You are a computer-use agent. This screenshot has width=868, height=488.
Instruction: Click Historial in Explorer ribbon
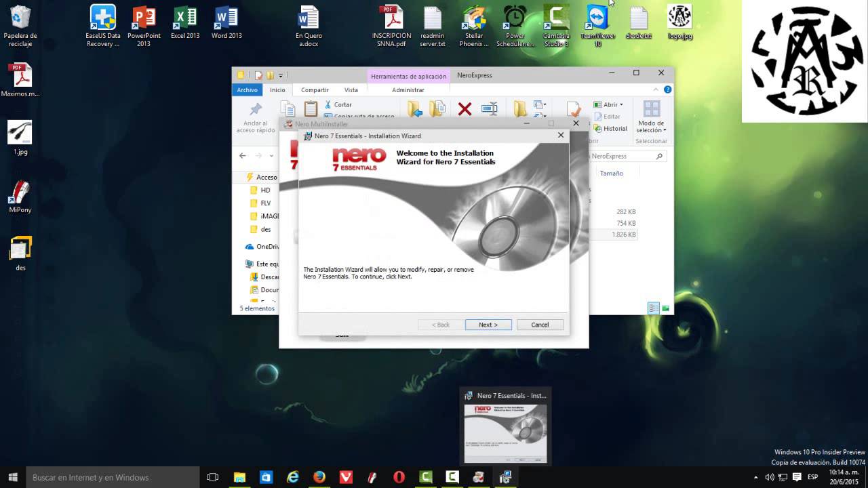(x=610, y=128)
